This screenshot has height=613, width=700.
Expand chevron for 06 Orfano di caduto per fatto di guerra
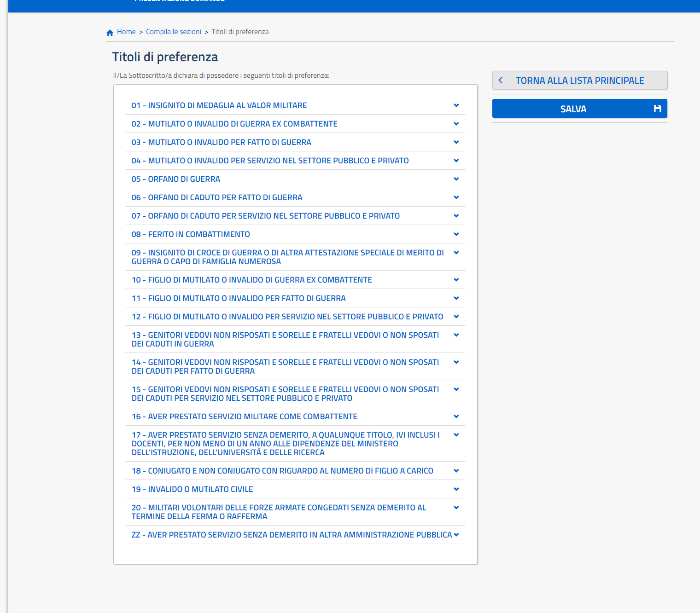point(456,197)
